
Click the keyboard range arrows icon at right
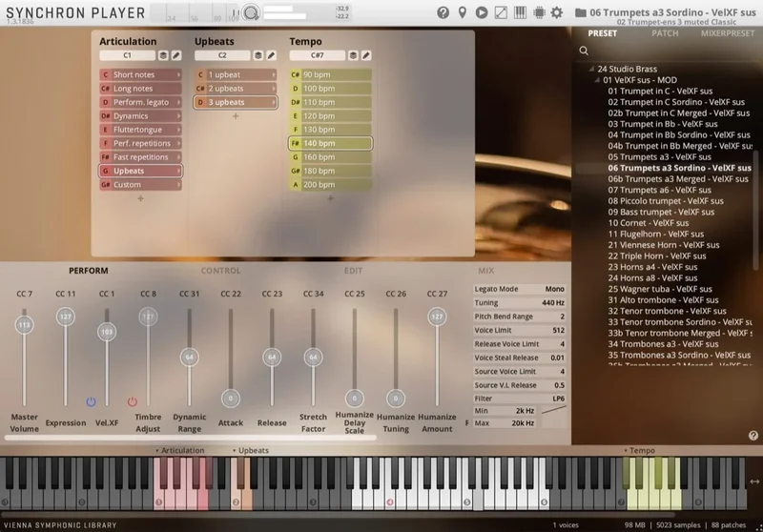(754, 481)
